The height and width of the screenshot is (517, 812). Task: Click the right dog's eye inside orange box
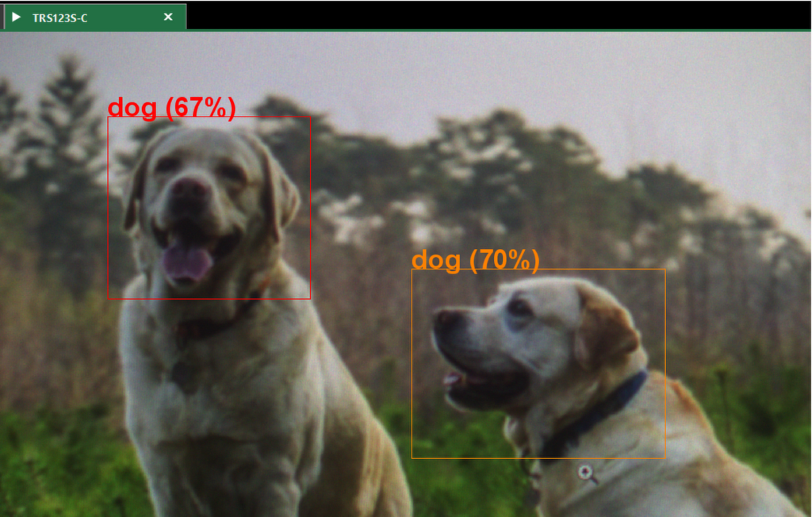519,306
